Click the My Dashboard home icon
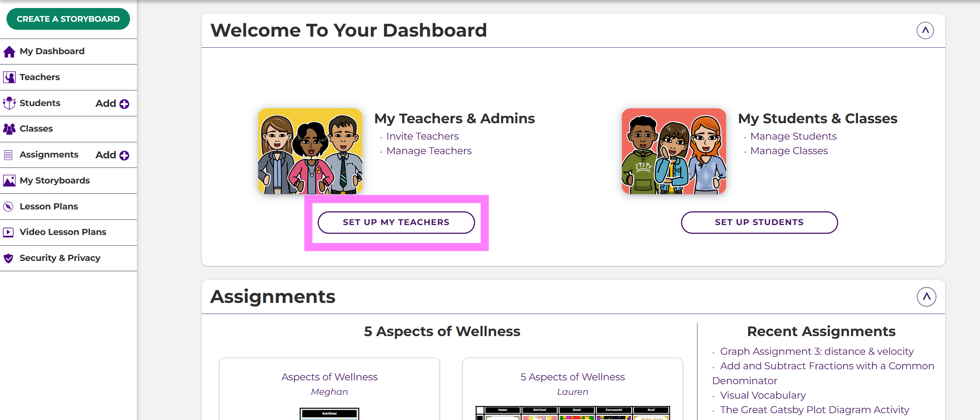This screenshot has height=420, width=980. coord(9,51)
